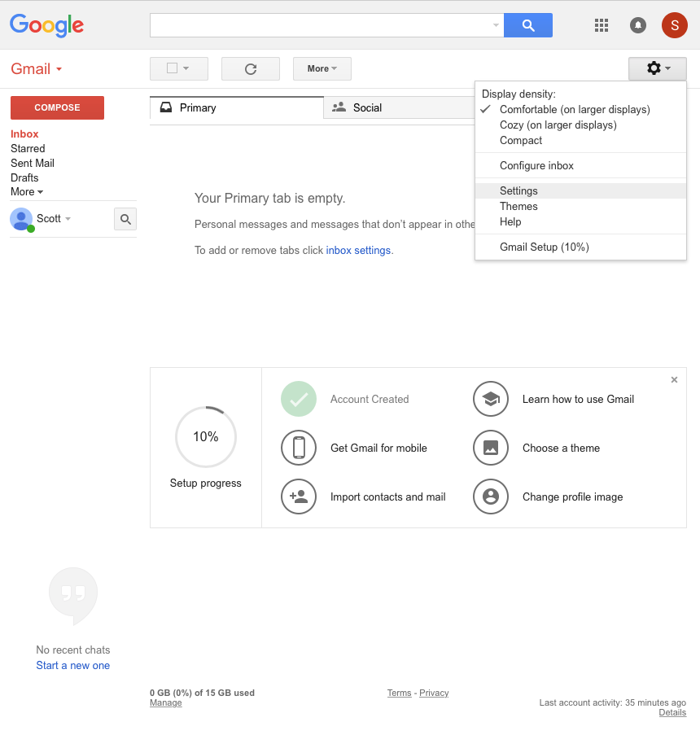Switch to the Primary tab
The image size is (700, 735).
(x=237, y=107)
